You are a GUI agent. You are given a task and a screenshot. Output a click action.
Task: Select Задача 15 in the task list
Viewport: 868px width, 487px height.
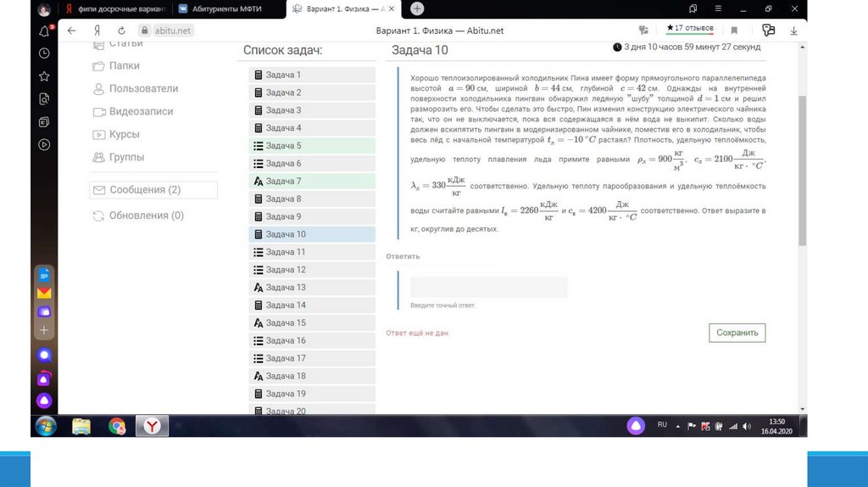(x=312, y=323)
